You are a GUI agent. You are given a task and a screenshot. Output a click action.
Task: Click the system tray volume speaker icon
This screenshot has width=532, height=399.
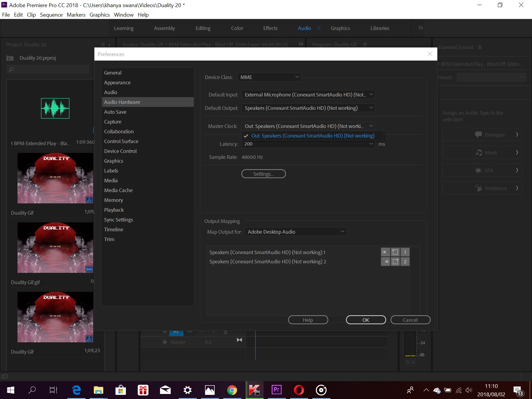(469, 390)
